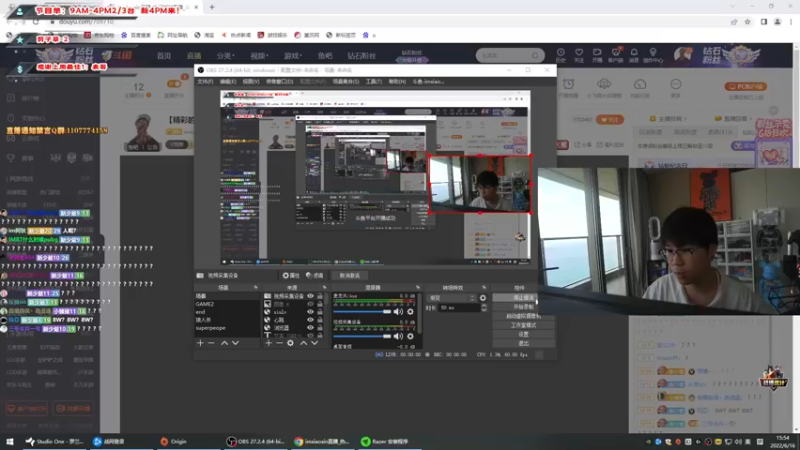Expand Douyu 视频 nav dropdown
The height and width of the screenshot is (450, 800).
[x=259, y=56]
